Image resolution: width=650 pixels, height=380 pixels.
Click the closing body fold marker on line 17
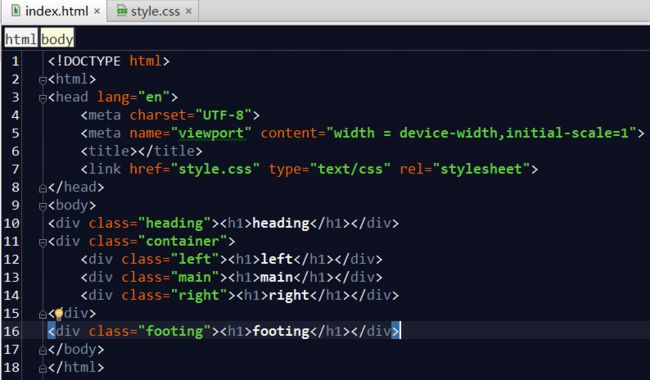[x=42, y=351]
